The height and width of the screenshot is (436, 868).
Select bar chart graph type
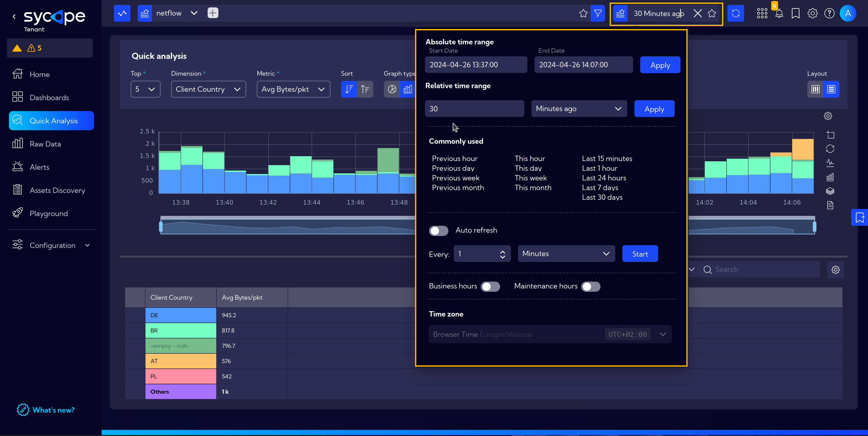pos(408,89)
